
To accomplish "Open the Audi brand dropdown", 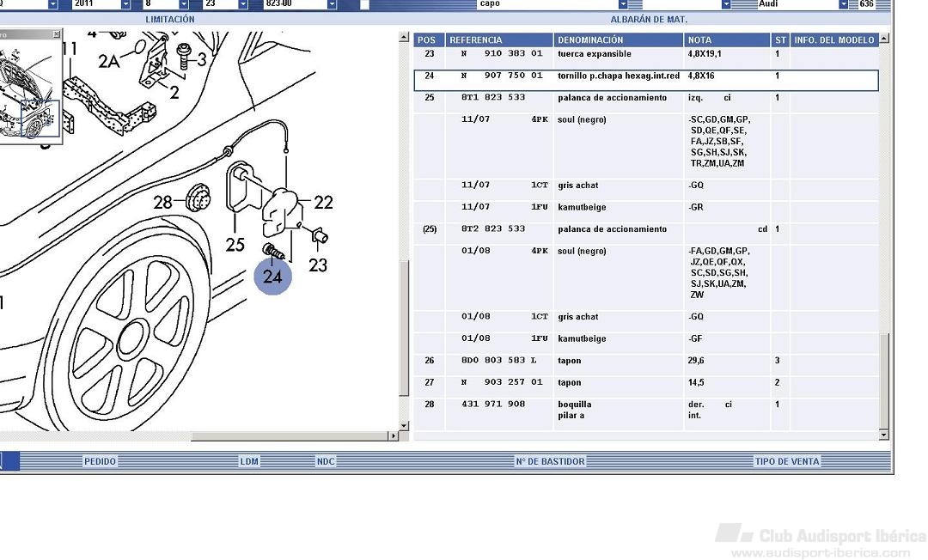I will click(x=843, y=5).
